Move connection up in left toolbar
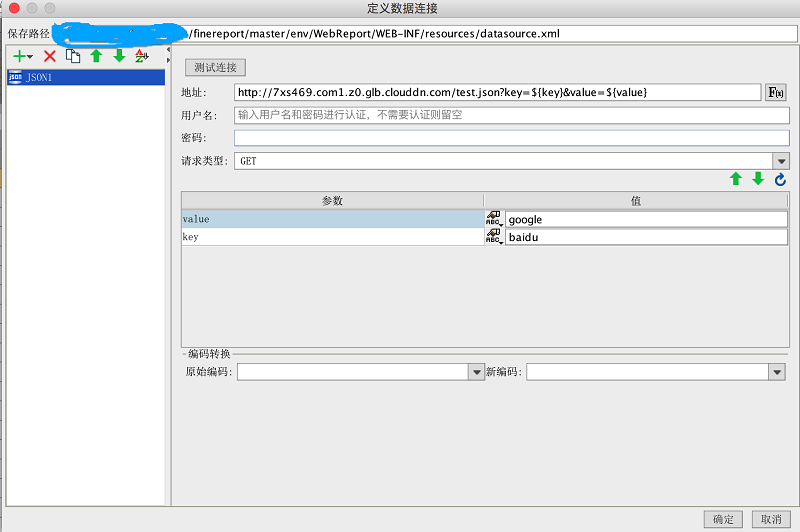The height and width of the screenshot is (532, 800). coord(96,56)
